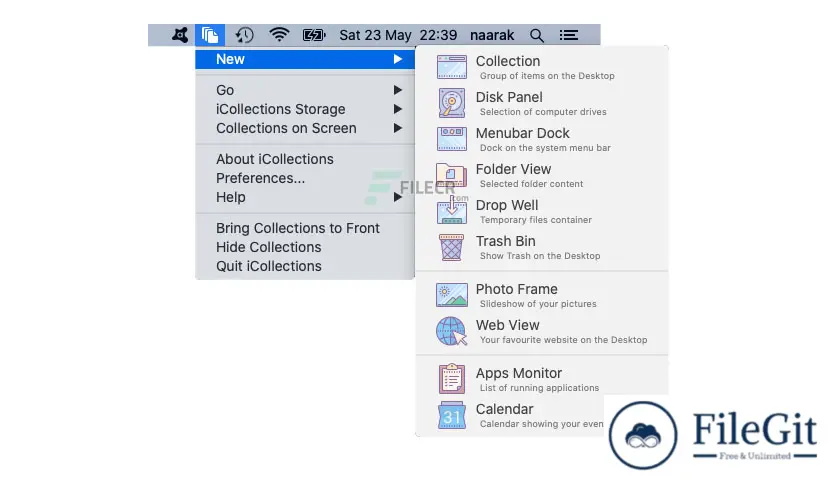Expand the Help submenu arrow
This screenshot has width=836, height=484.
click(x=398, y=197)
